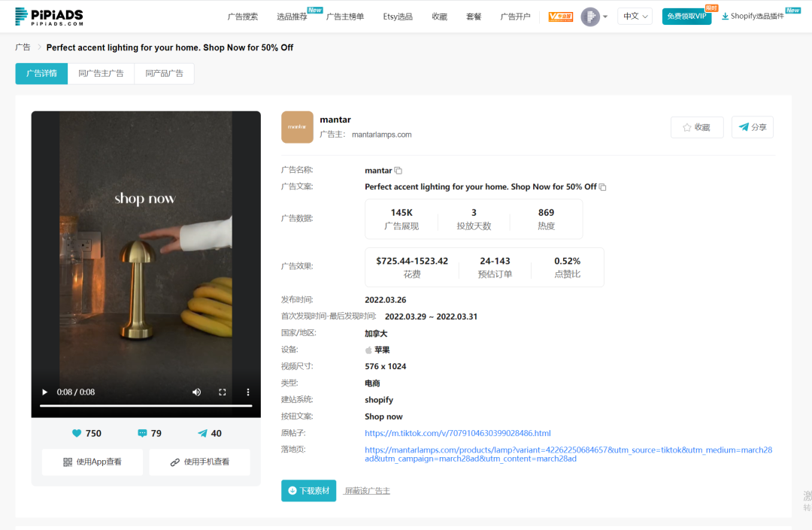The image size is (812, 530).
Task: Click 屏蔽该广告主 link
Action: [x=367, y=491]
